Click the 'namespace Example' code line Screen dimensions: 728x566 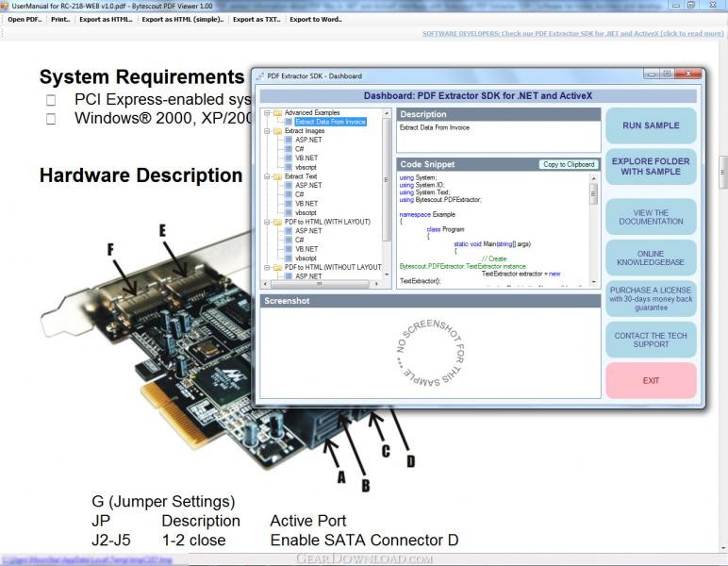[x=427, y=214]
